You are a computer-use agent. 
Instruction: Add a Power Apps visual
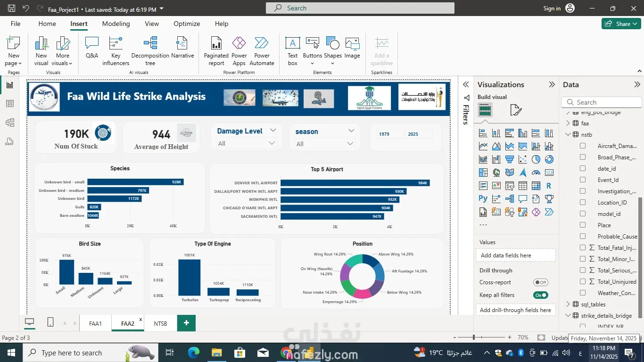coord(239,51)
